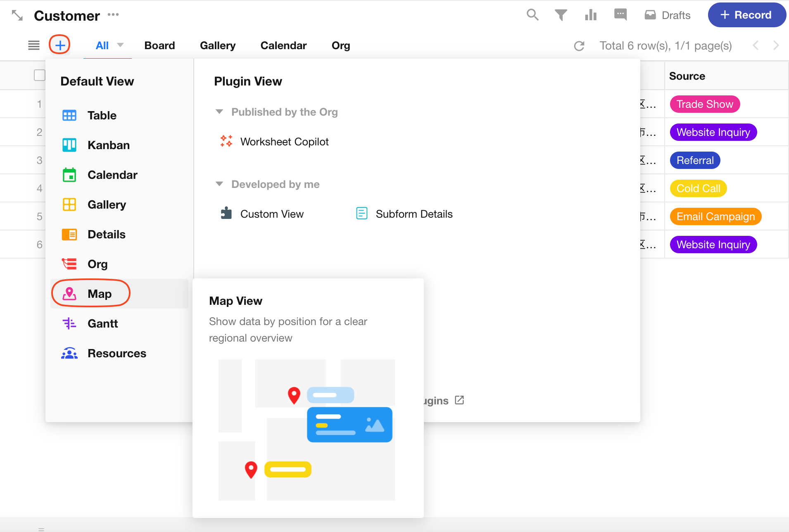
Task: Open the discussion comments icon
Action: 620,15
